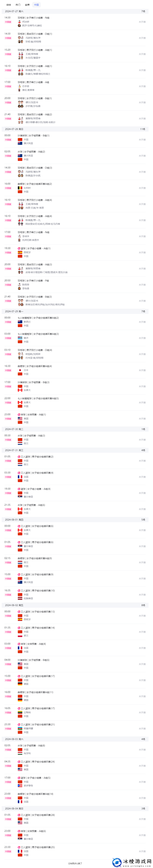Click the Hungary flag beside 匈牙利

tap(20, 753)
